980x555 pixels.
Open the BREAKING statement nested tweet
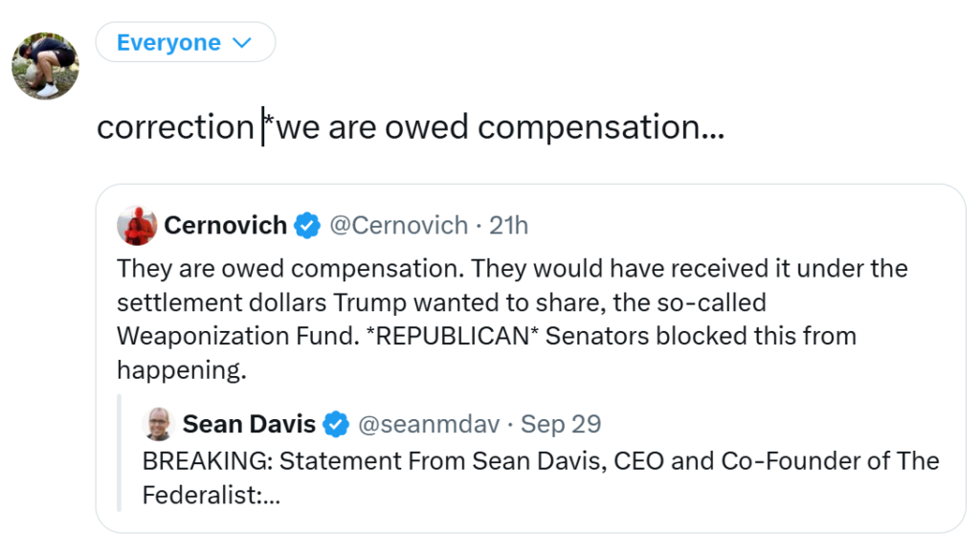click(541, 478)
